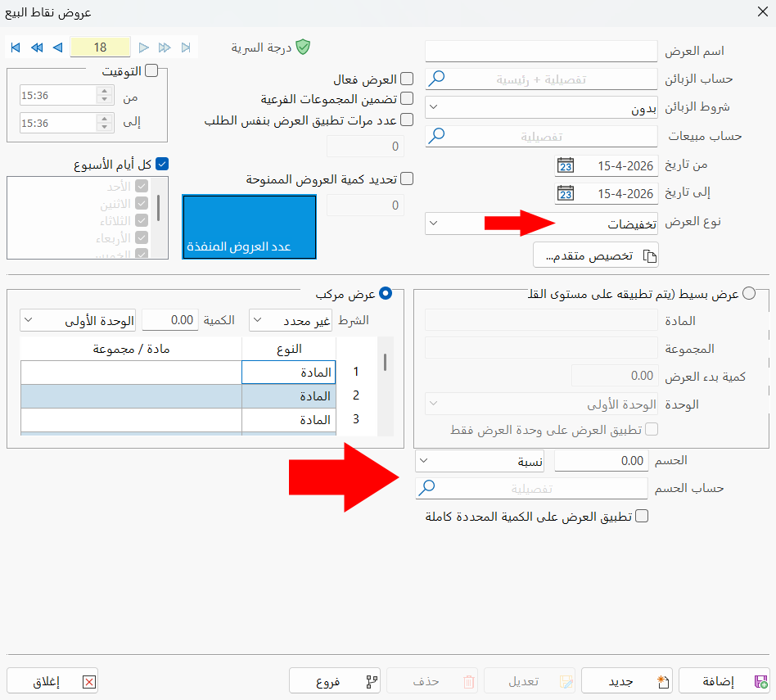This screenshot has height=700, width=776.
Task: Click the تعديل button
Action: [530, 681]
